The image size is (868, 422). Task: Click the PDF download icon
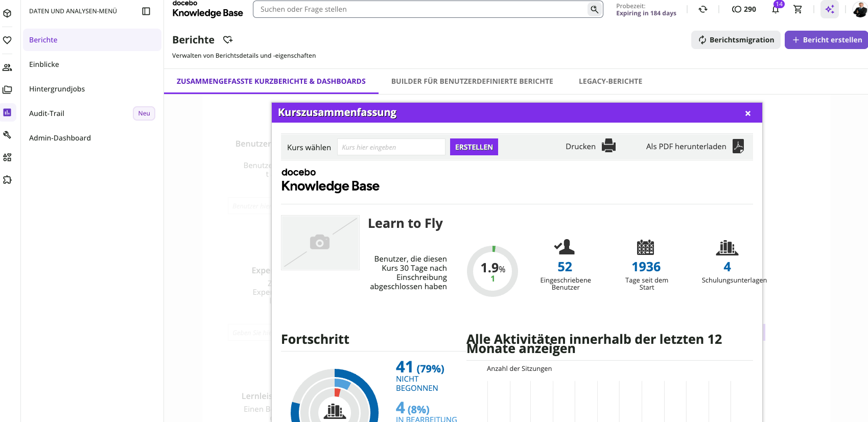(738, 146)
